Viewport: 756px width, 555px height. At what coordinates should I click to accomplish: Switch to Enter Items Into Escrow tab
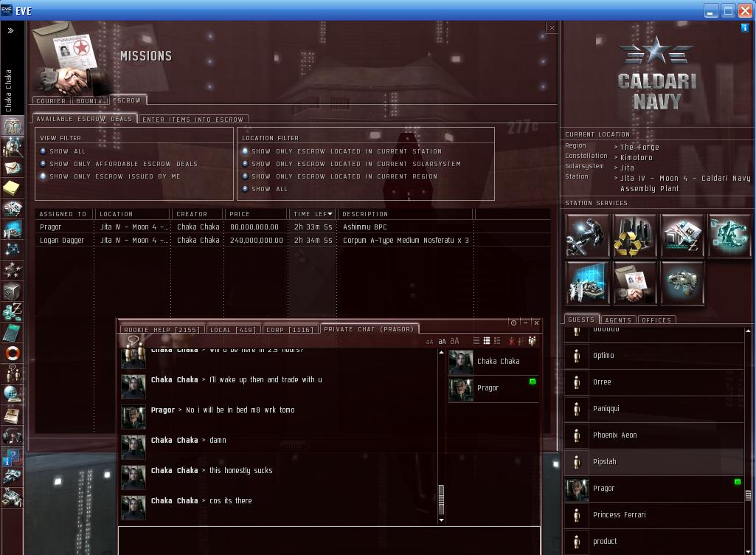pos(193,120)
